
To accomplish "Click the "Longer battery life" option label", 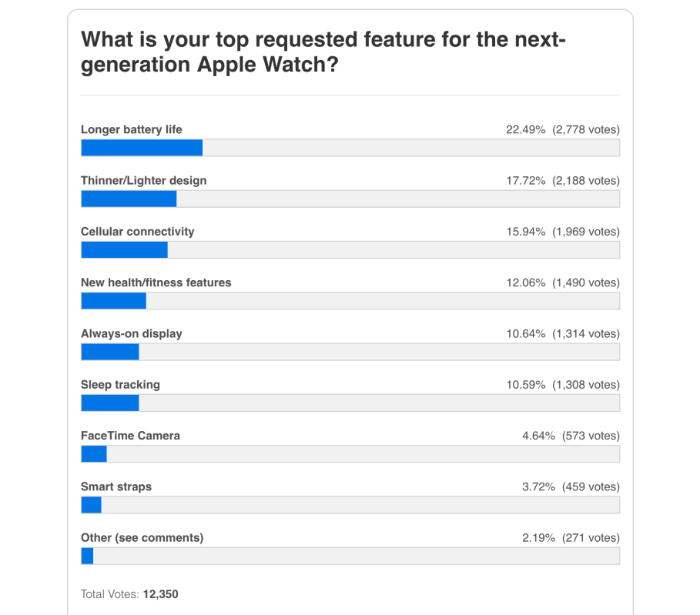I will pyautogui.click(x=132, y=129).
